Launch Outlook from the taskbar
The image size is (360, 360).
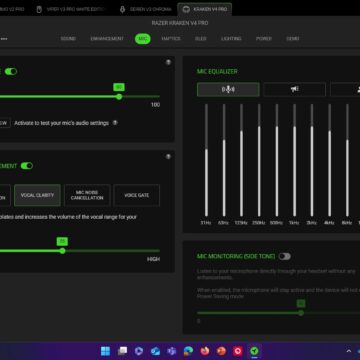point(155,351)
